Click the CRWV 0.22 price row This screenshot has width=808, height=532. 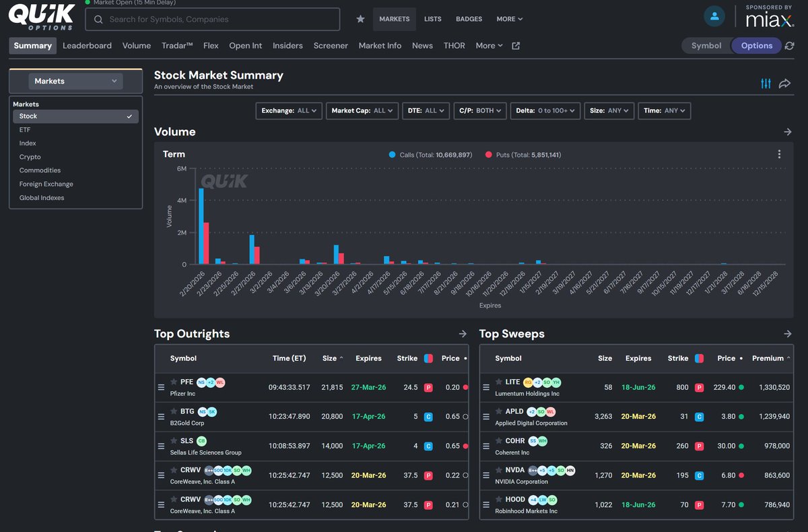[312, 475]
